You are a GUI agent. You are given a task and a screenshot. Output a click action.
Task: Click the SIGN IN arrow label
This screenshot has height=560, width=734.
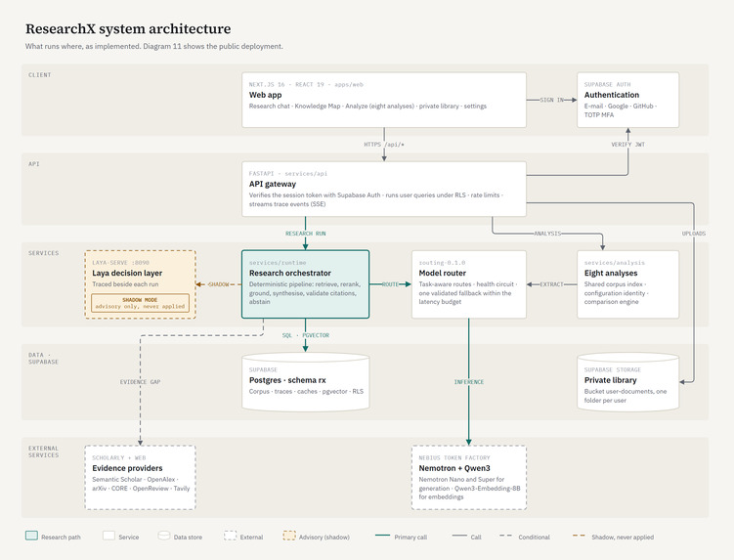(x=551, y=100)
